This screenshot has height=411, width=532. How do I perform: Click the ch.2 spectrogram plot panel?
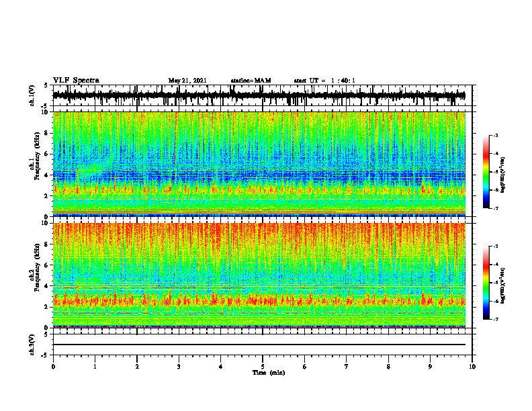click(x=259, y=275)
